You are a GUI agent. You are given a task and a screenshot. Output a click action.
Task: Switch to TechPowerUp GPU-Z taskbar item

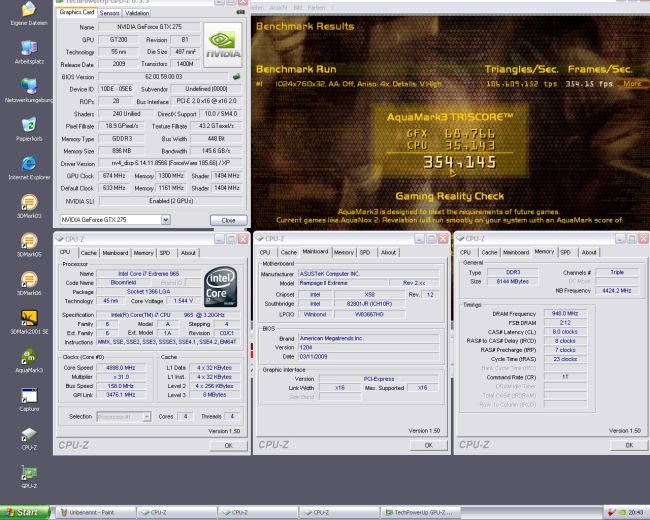[420, 513]
